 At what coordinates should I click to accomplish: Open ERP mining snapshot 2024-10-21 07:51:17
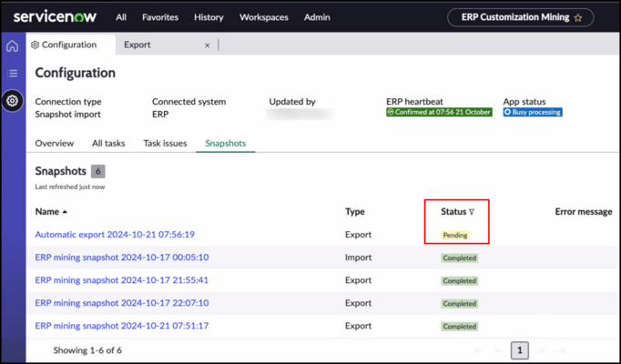pyautogui.click(x=122, y=326)
